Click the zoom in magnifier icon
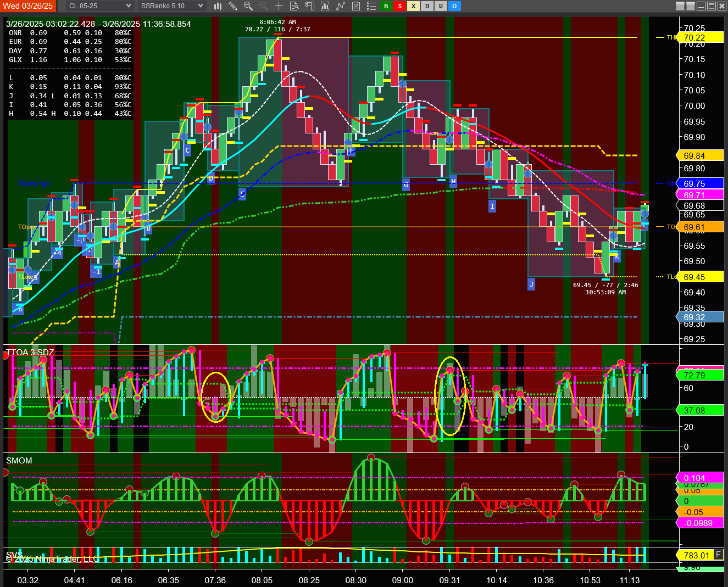The width and height of the screenshot is (728, 587). coord(248,6)
